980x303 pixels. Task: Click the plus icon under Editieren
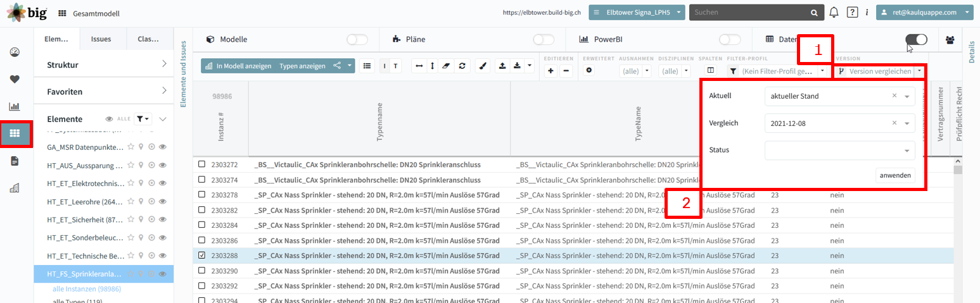coord(550,71)
